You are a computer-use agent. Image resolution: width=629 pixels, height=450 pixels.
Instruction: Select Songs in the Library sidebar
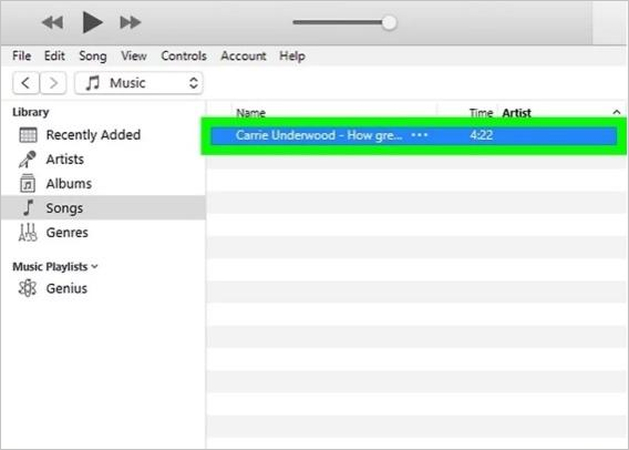pos(103,208)
